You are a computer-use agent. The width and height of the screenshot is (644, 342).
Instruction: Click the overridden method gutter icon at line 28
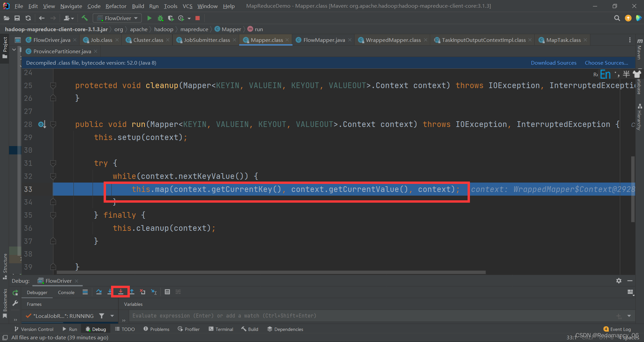tap(42, 125)
